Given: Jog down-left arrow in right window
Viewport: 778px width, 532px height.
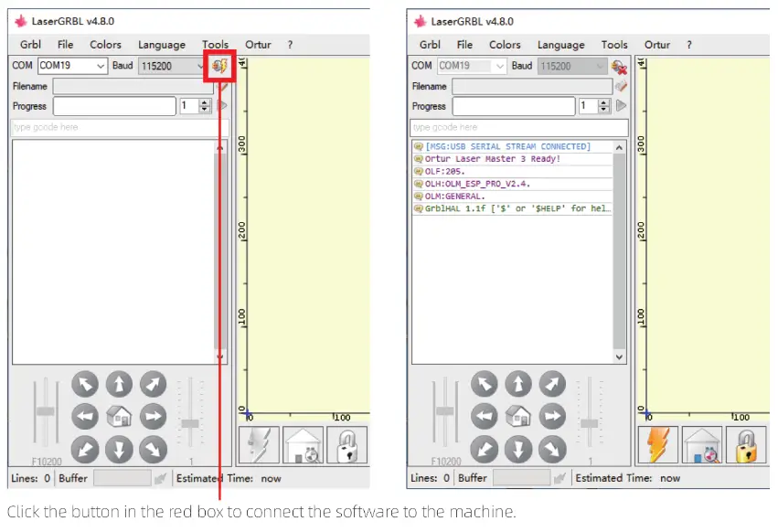Looking at the screenshot, I should 485,450.
